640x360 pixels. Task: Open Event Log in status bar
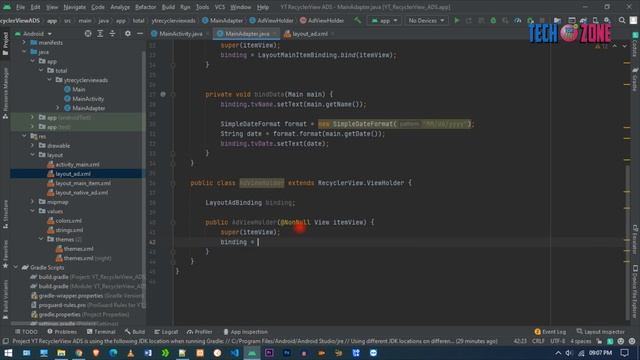(550, 332)
